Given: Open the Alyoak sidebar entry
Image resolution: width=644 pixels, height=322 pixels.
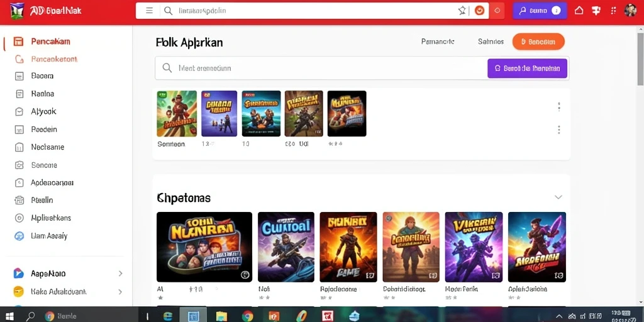Looking at the screenshot, I should [43, 111].
